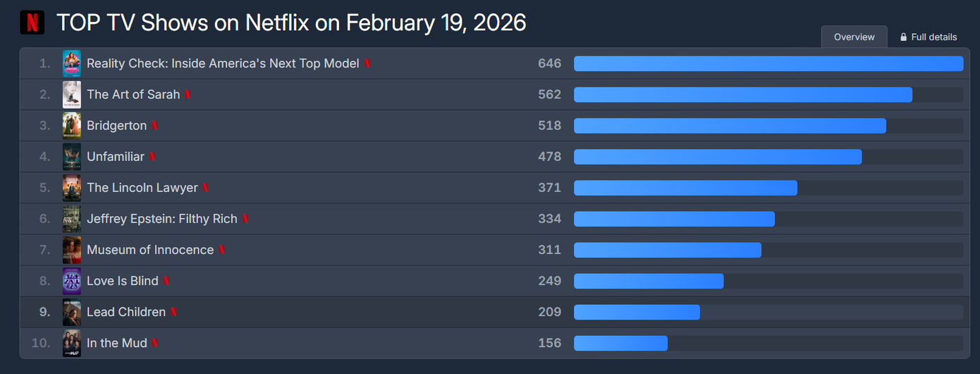This screenshot has height=374, width=980.
Task: Click the Netflix logo beside the page title
Action: 32,23
